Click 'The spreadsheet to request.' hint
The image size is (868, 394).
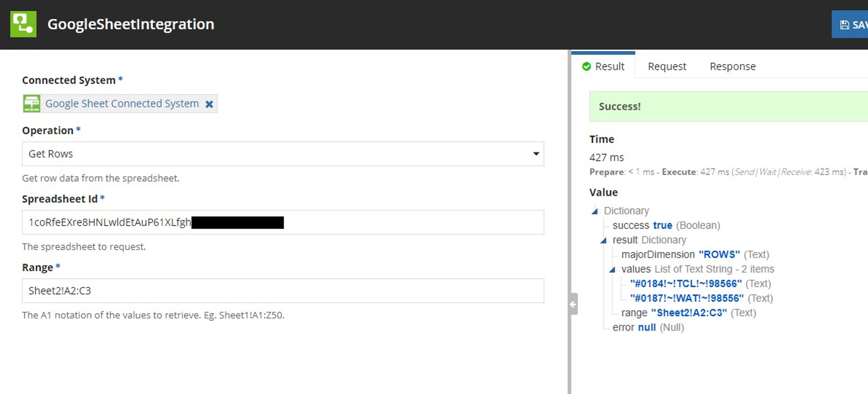(x=84, y=247)
